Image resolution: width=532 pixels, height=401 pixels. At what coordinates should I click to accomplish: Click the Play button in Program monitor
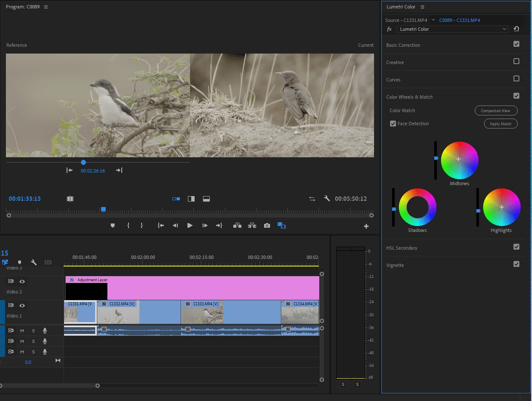coord(190,226)
